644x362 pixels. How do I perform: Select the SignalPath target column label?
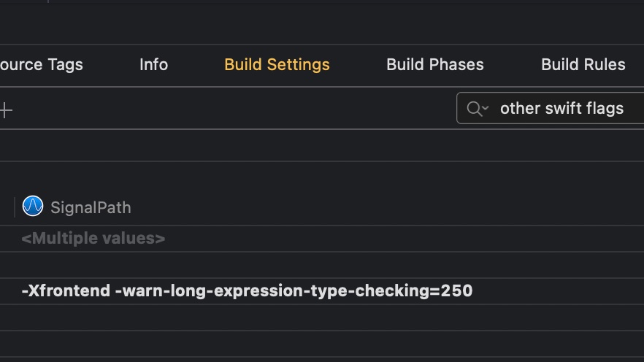pyautogui.click(x=91, y=207)
